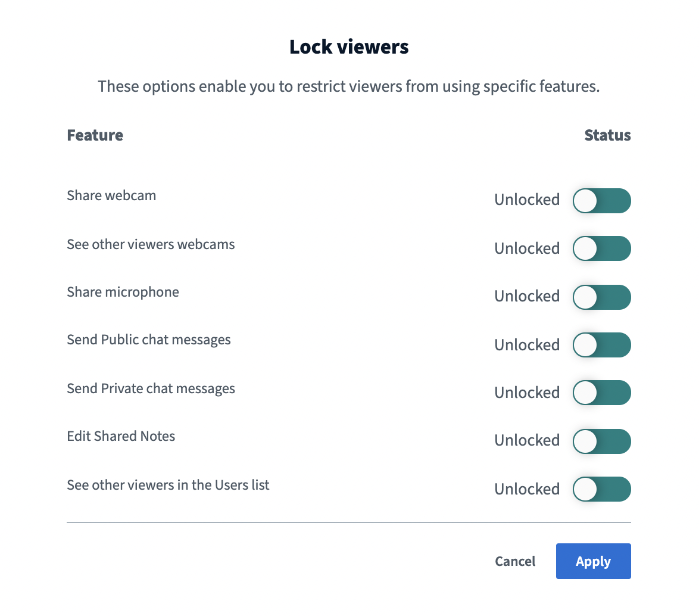Toggle the See other viewers webcams switch
Screen dimensions: 699x616
602,248
